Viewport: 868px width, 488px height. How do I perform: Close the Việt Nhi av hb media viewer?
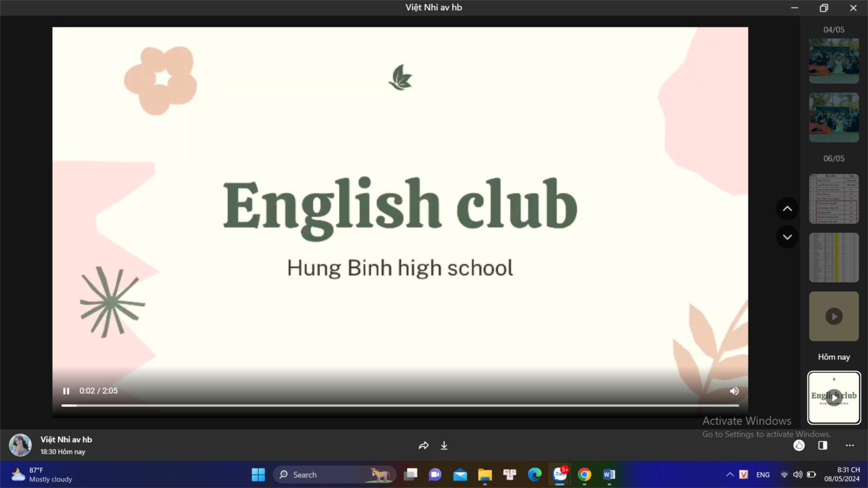point(853,8)
